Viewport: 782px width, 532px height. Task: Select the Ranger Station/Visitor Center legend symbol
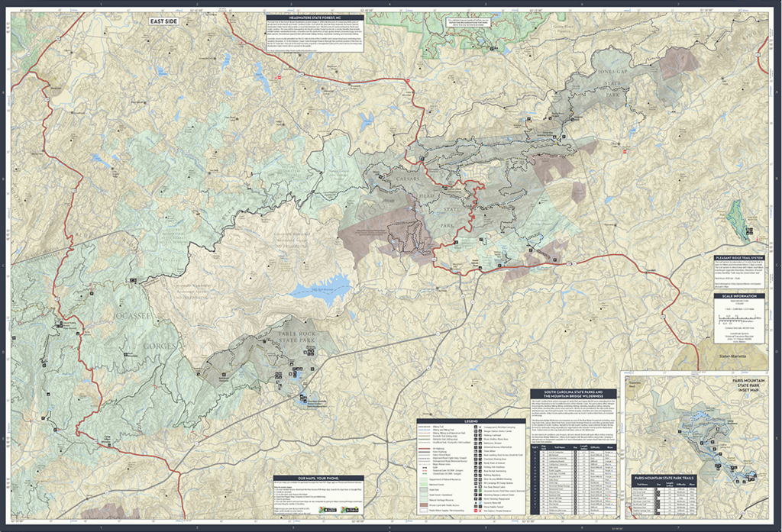[x=475, y=431]
